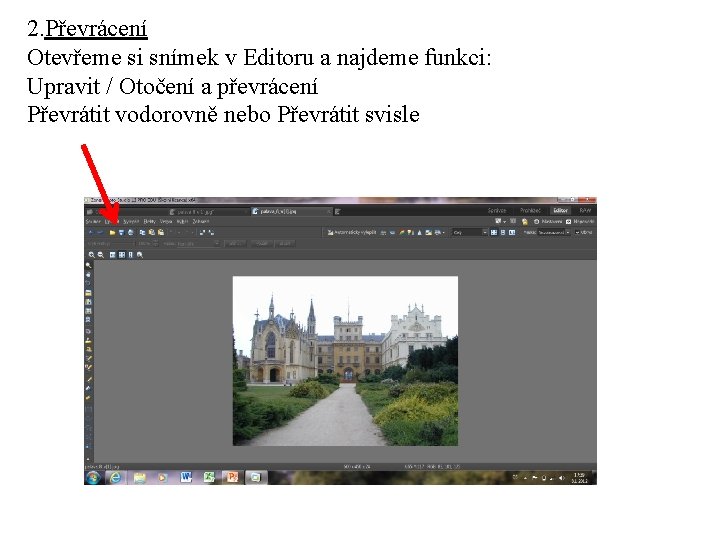The image size is (720, 540).
Task: Click the system tray volume icon
Action: tap(562, 478)
